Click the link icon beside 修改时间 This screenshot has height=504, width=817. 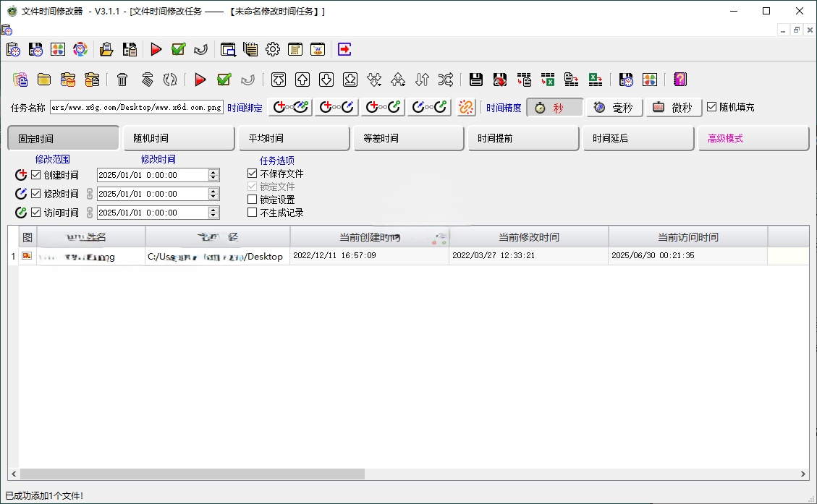point(90,194)
